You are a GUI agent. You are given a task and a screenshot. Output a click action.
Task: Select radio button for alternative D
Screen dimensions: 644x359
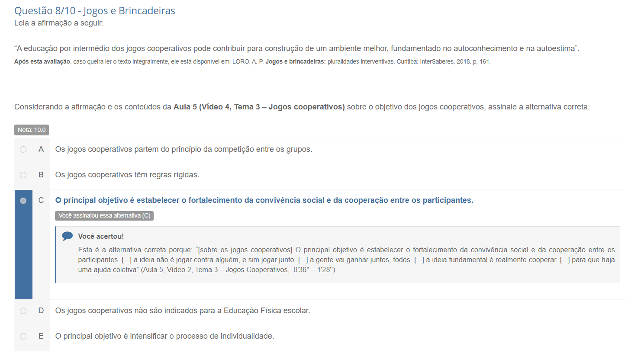(x=23, y=311)
